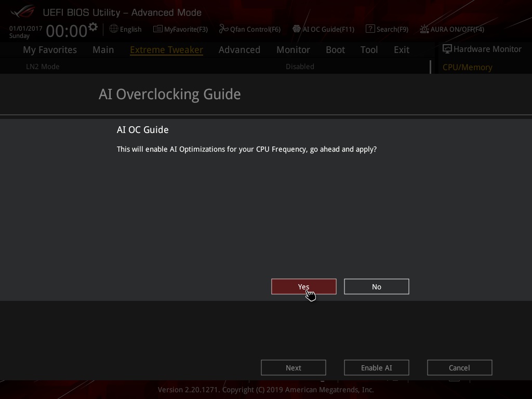This screenshot has width=532, height=399.
Task: Open the Tool tab
Action: 369,50
